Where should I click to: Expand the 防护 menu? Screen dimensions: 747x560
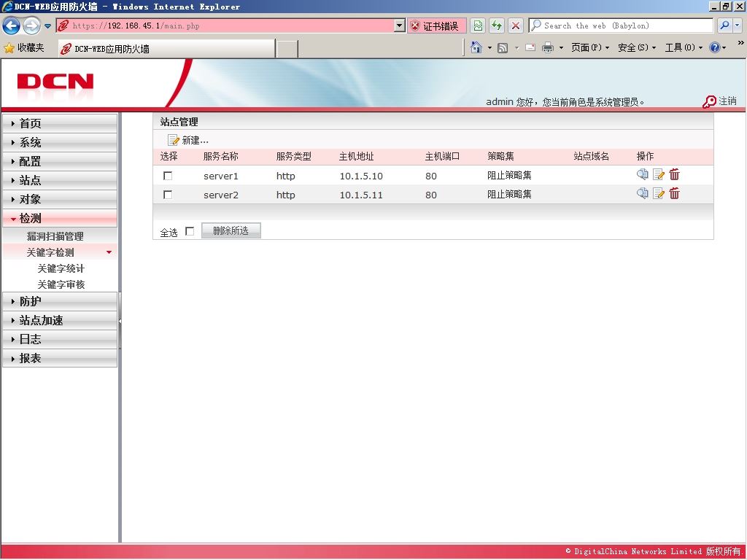point(60,301)
